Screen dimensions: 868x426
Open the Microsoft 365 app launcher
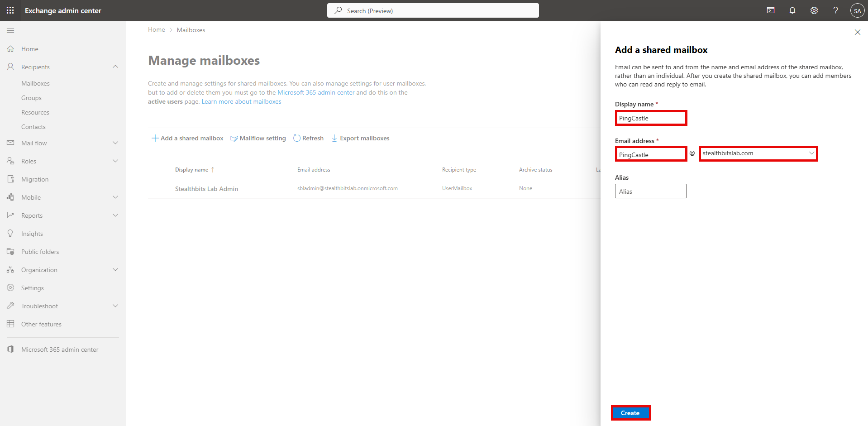click(10, 10)
